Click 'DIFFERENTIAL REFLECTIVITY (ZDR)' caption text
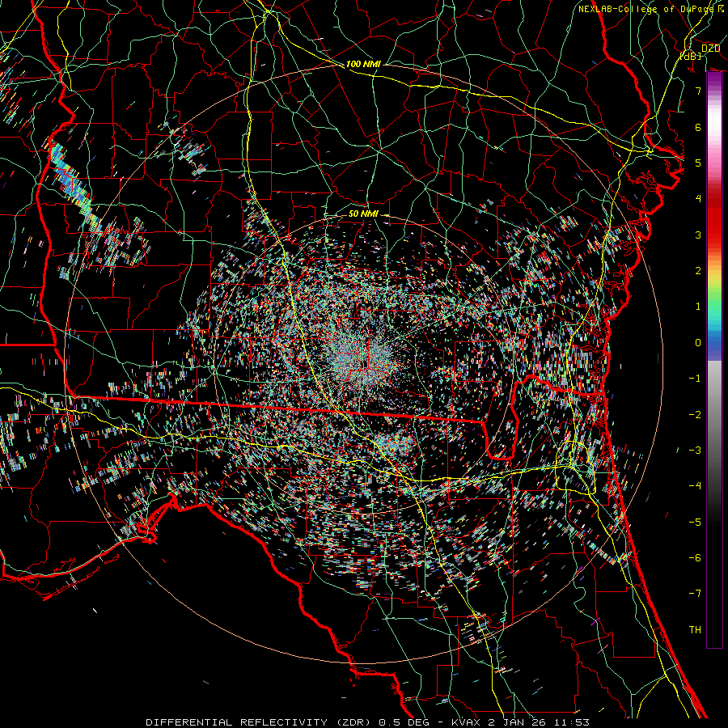The image size is (728, 728). tap(258, 722)
